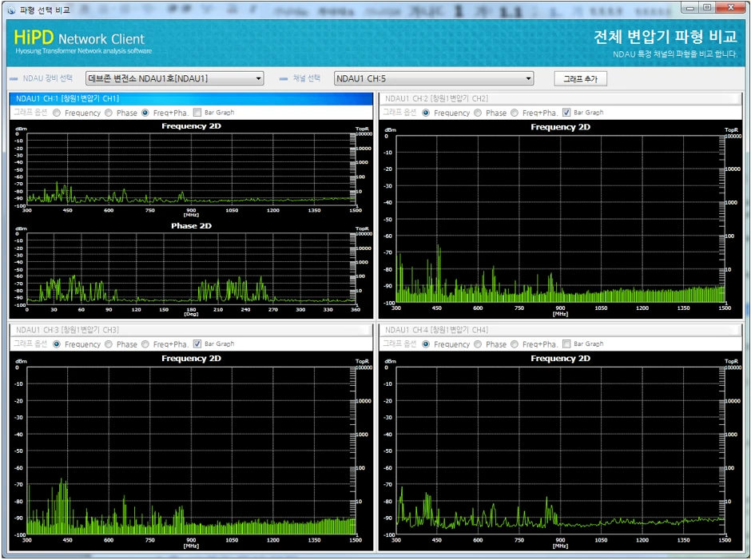Click the Phase 2D chart in CH:1 panel
751x560 pixels.
[191, 268]
